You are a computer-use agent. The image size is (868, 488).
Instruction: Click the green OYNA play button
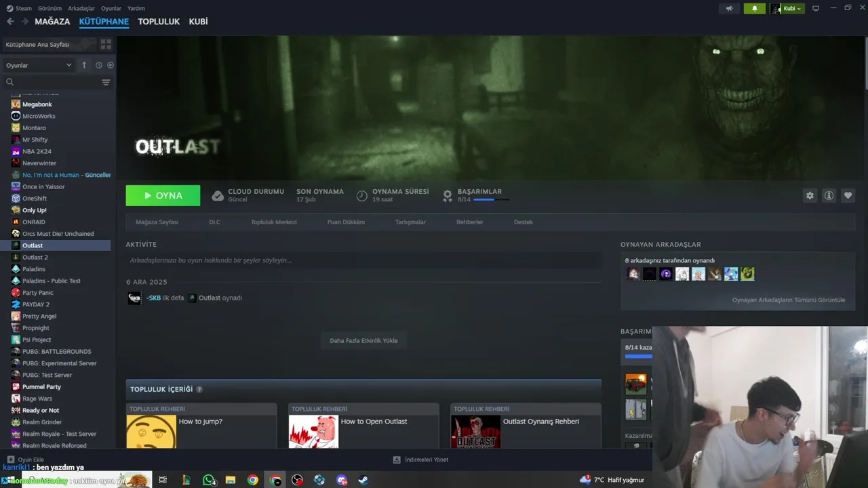[163, 195]
